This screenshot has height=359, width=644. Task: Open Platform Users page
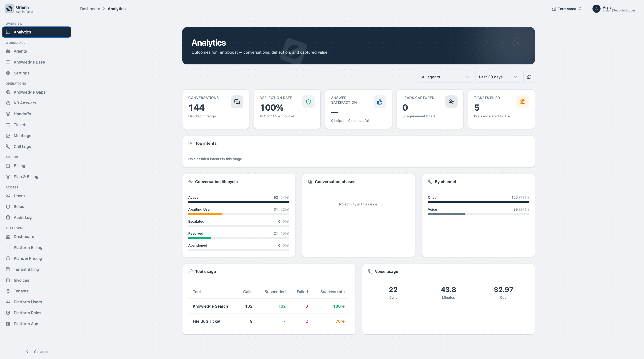click(36, 302)
